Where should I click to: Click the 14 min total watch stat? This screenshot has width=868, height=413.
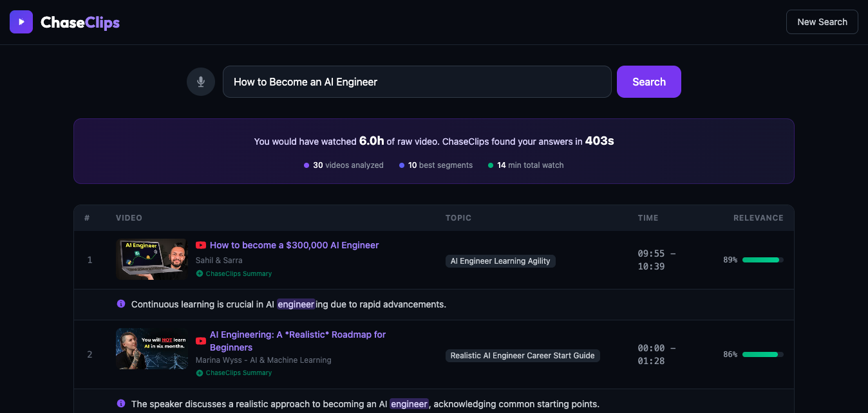pyautogui.click(x=525, y=165)
